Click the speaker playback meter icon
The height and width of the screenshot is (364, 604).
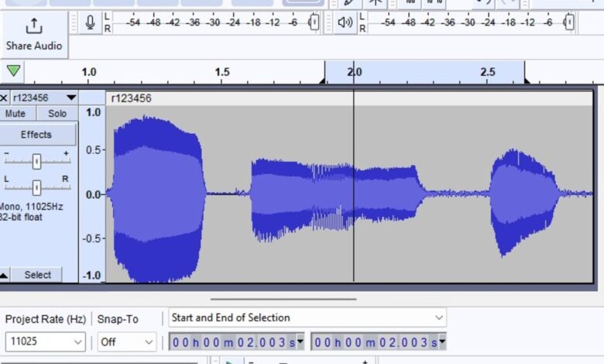coord(345,22)
